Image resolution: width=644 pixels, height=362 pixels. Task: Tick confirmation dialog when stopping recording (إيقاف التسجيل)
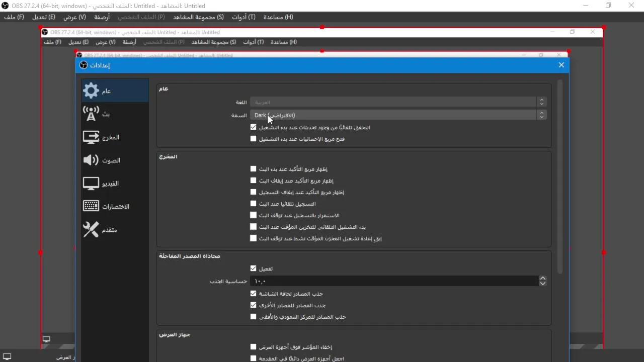tap(254, 192)
